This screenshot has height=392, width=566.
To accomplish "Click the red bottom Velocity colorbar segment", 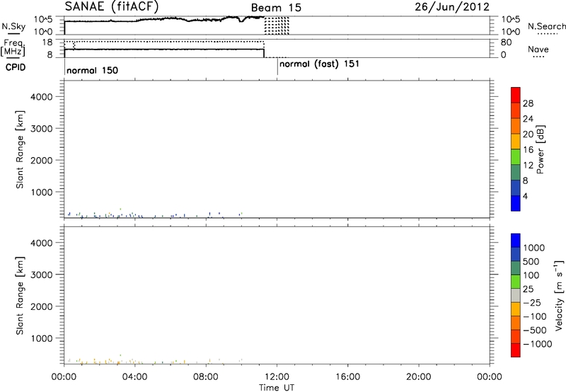I will point(516,350).
